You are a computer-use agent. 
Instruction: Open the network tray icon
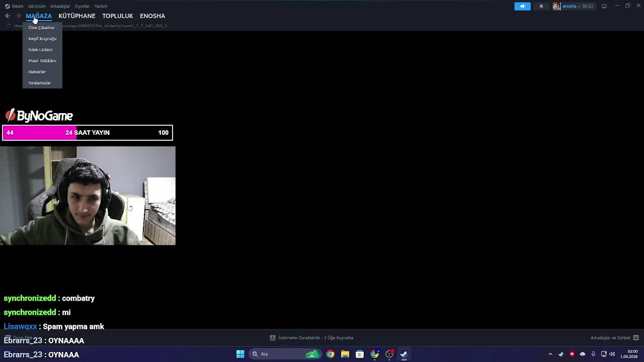coord(604,354)
